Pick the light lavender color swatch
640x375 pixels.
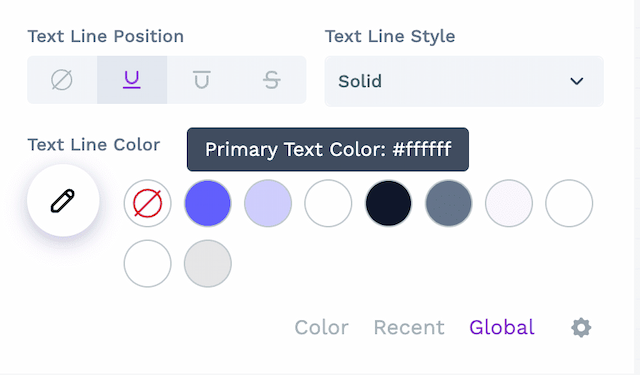[268, 203]
